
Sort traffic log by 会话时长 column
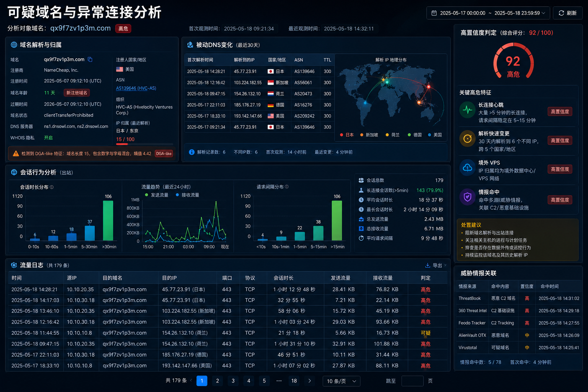click(x=283, y=278)
